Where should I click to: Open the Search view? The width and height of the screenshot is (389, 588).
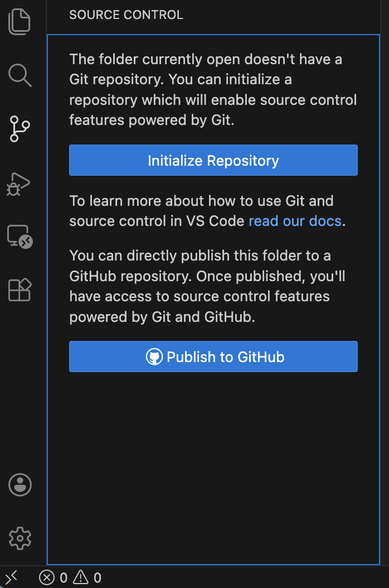coord(20,75)
